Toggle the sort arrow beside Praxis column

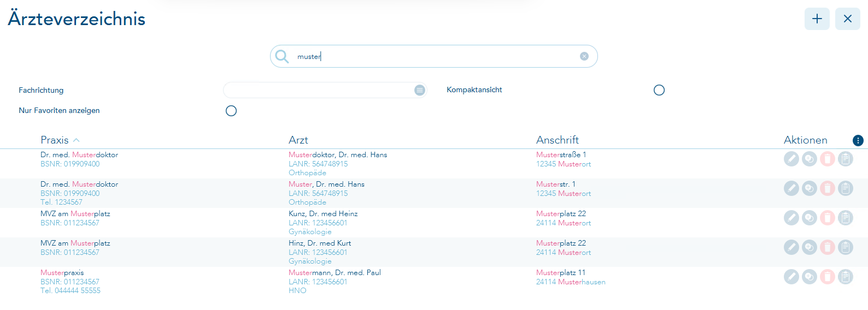[77, 140]
